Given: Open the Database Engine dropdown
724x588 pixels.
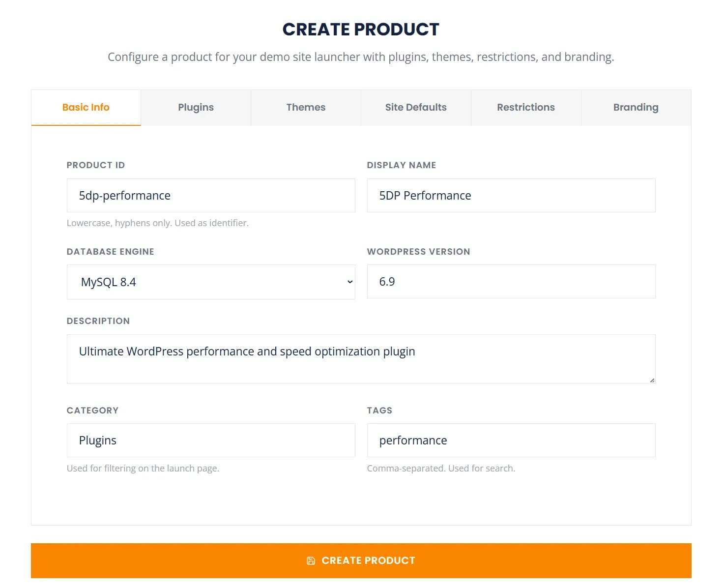Looking at the screenshot, I should click(x=211, y=282).
